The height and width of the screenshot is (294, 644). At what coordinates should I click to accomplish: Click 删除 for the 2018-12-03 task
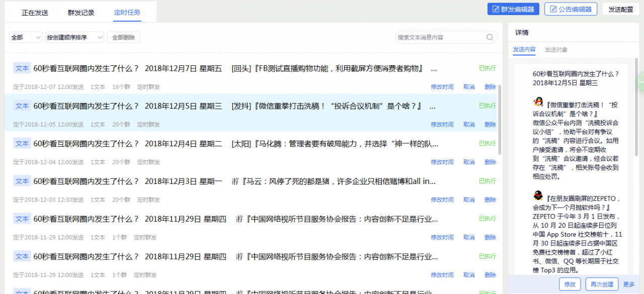[x=490, y=200]
